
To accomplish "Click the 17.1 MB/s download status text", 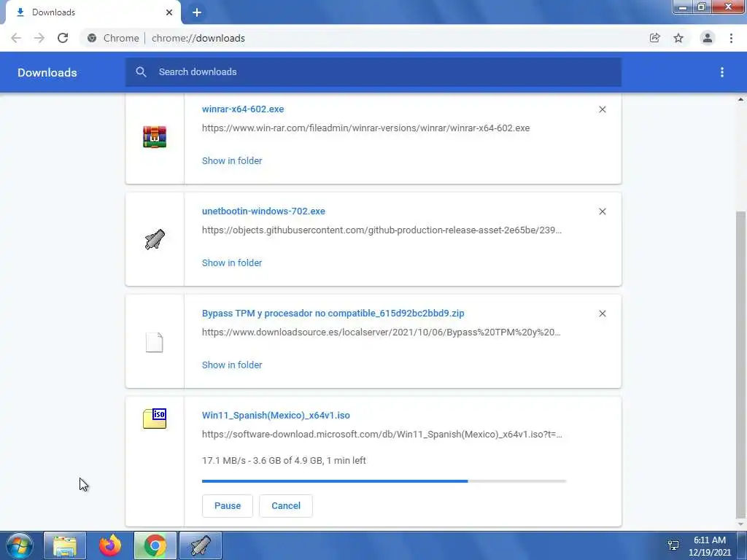I will 284,461.
